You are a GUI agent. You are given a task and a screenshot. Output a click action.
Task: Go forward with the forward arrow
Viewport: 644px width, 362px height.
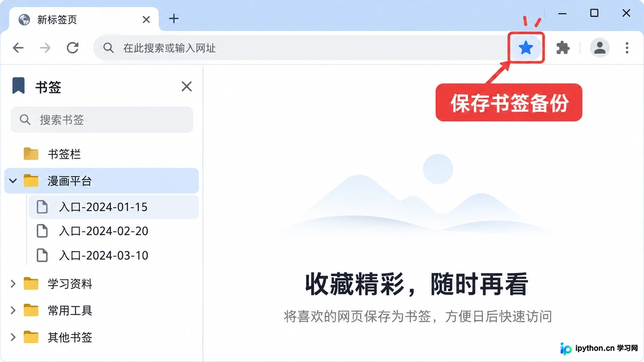pyautogui.click(x=45, y=47)
